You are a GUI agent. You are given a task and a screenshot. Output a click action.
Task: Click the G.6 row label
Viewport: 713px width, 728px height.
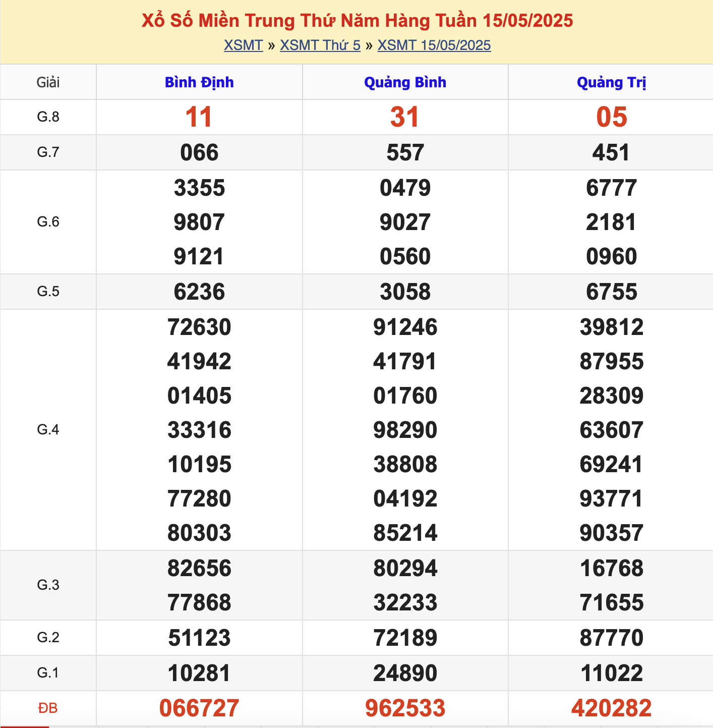[48, 222]
